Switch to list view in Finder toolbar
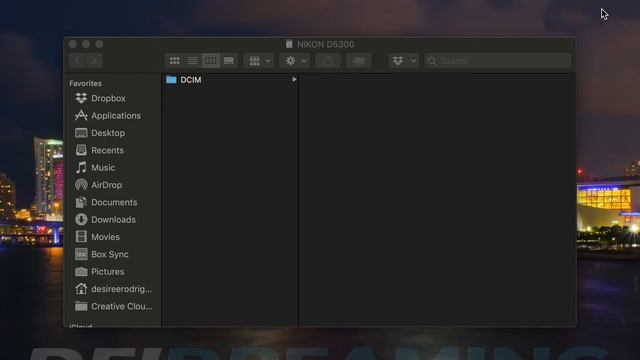The image size is (640, 360). click(x=192, y=61)
